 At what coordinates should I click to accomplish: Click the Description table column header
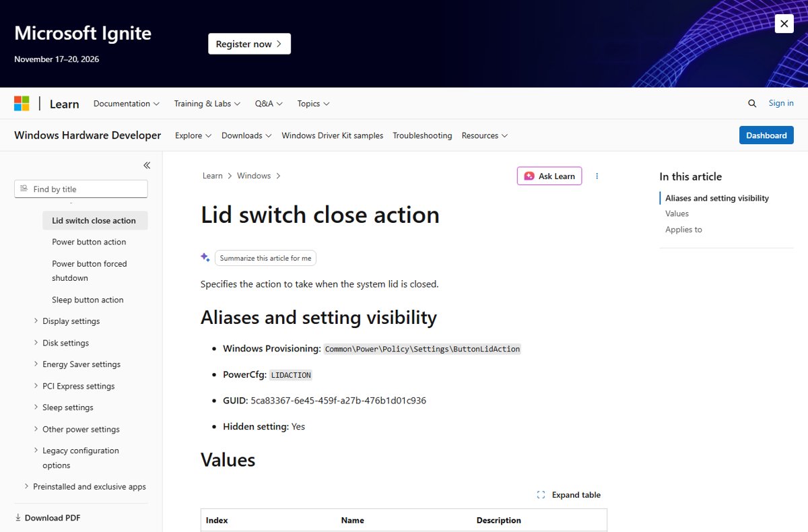(498, 520)
